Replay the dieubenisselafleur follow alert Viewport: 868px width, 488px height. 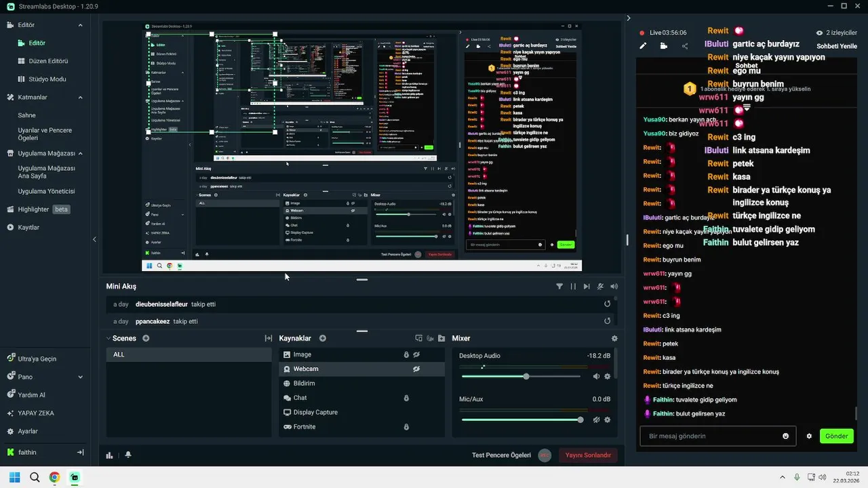click(x=607, y=304)
